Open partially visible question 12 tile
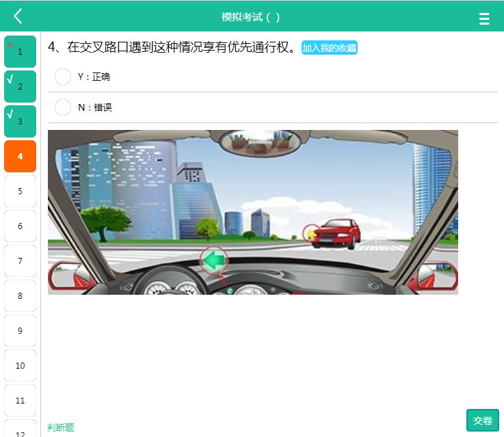Viewport: 504px width, 437px height. pos(20,429)
